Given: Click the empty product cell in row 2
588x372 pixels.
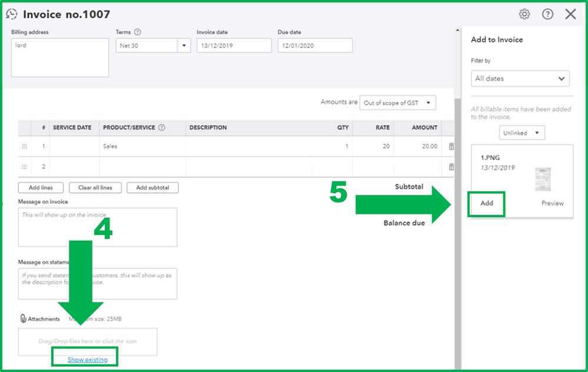Looking at the screenshot, I should (142, 167).
